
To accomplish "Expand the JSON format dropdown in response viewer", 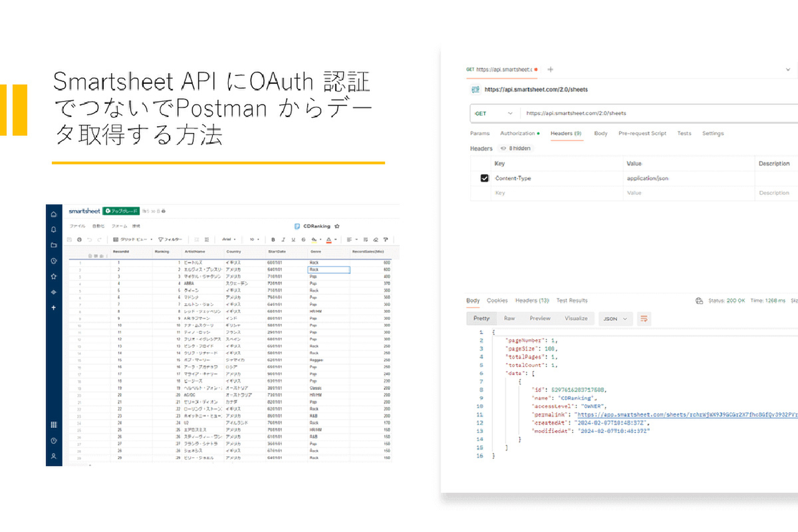I will (x=616, y=319).
